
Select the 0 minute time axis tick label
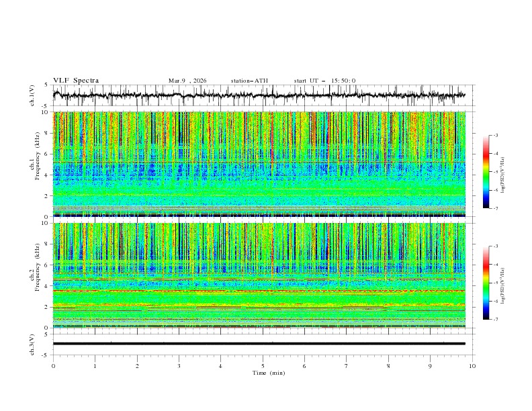[54, 366]
